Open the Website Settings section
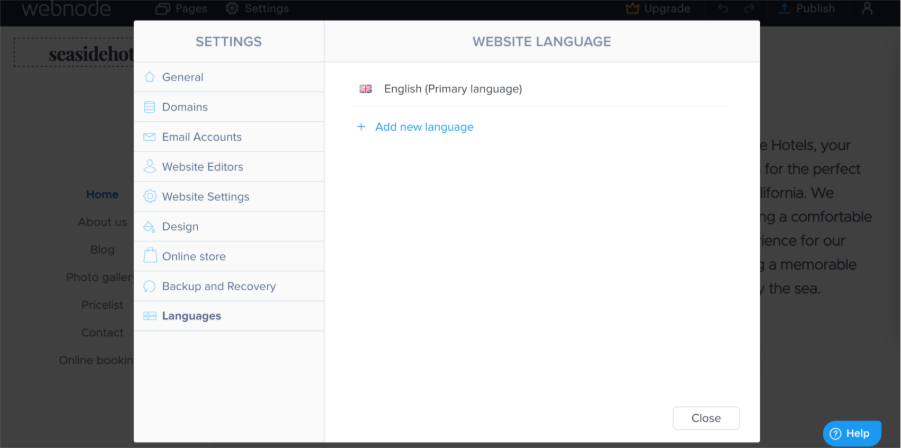Image resolution: width=901 pixels, height=448 pixels. (229, 196)
